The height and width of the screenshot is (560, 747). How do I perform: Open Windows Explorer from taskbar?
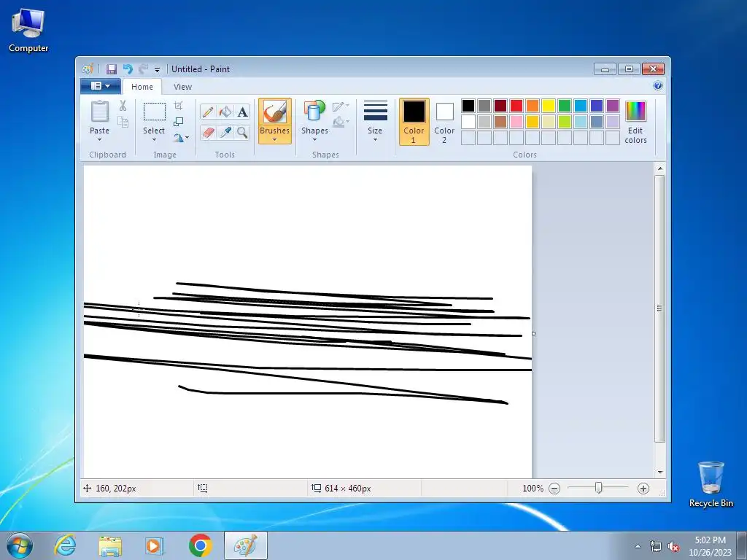pos(110,545)
